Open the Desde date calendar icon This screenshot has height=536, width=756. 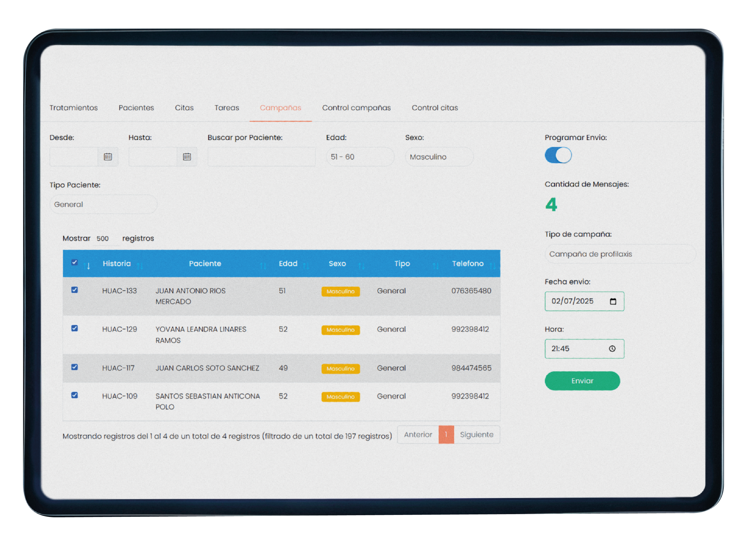108,157
